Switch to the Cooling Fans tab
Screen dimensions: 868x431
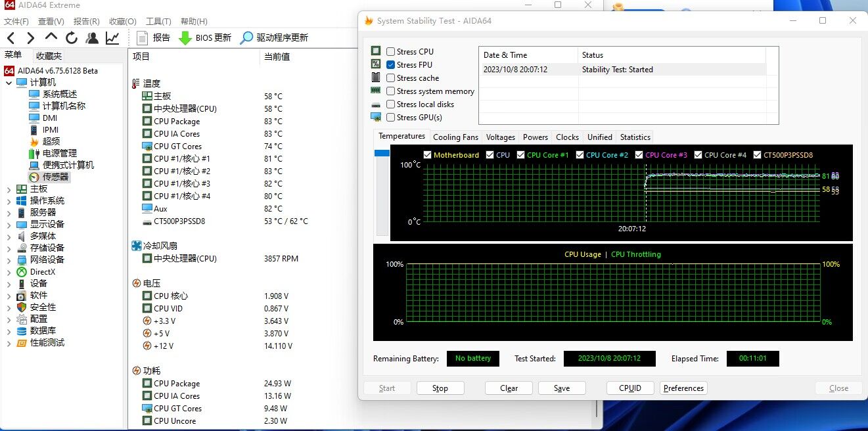pos(455,137)
